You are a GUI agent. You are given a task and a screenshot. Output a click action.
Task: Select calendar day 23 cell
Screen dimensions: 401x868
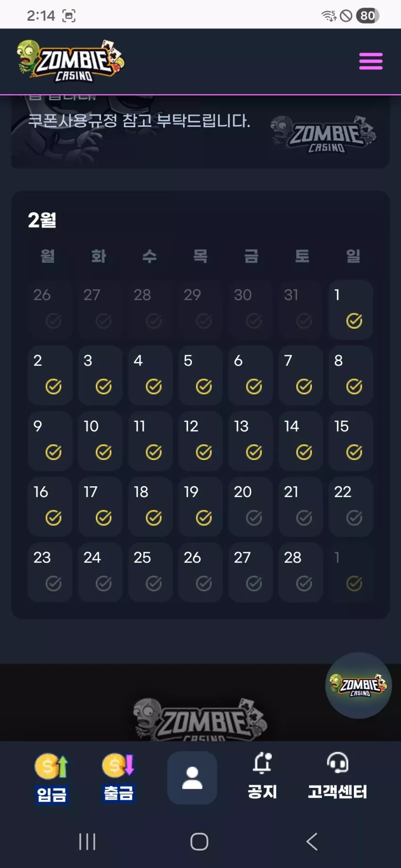tap(50, 572)
